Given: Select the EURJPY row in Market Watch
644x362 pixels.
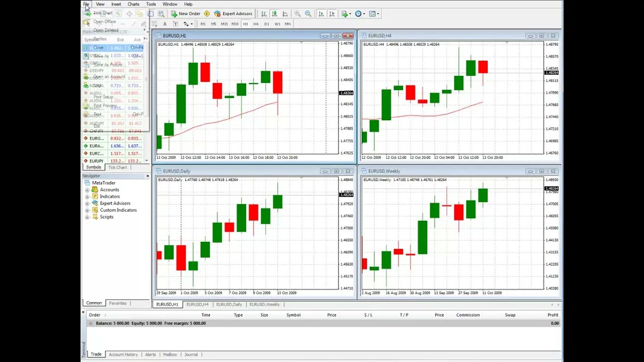Looking at the screenshot, I should point(113,161).
